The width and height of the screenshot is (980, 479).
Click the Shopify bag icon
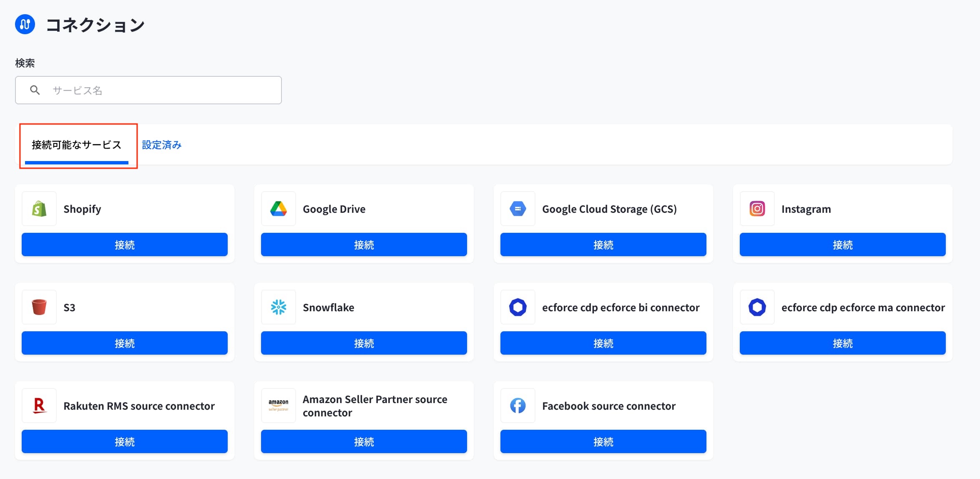(x=39, y=209)
